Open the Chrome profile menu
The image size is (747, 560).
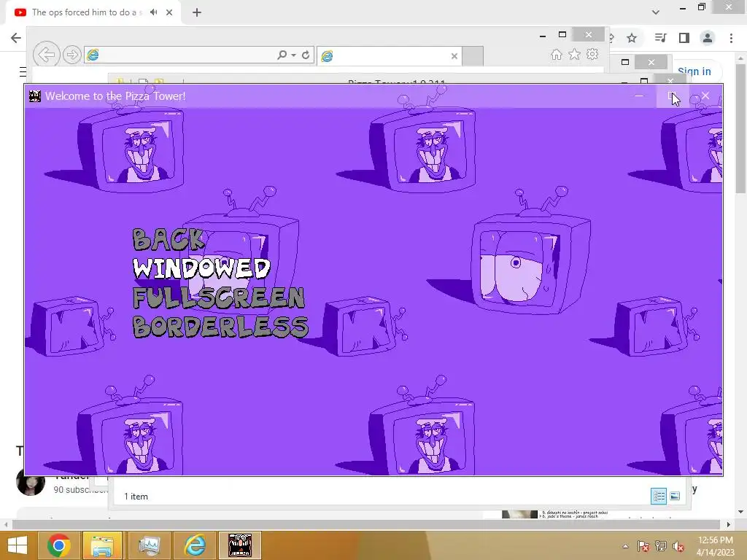(x=708, y=38)
